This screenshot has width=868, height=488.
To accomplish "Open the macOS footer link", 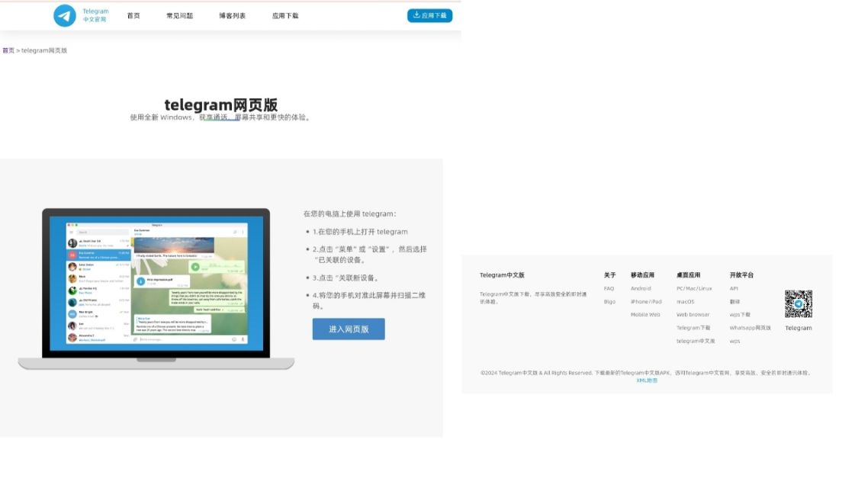I will click(x=685, y=301).
